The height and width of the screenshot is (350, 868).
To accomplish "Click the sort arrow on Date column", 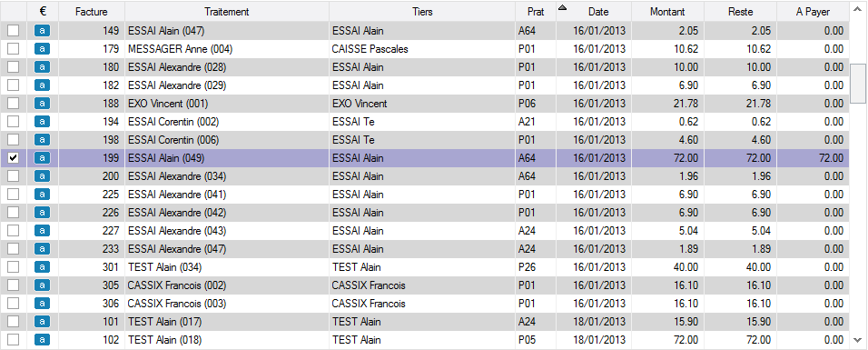I will (562, 7).
